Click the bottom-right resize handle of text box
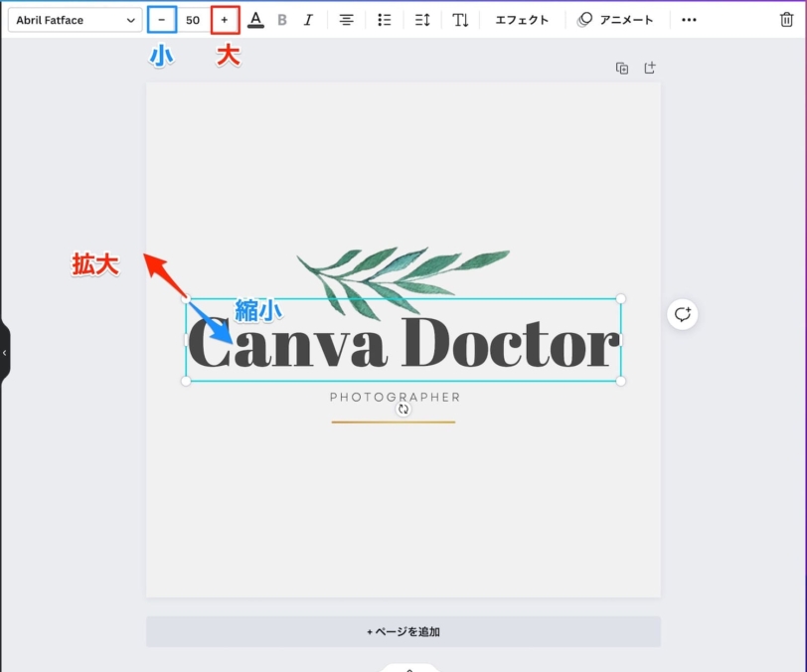 [x=621, y=381]
